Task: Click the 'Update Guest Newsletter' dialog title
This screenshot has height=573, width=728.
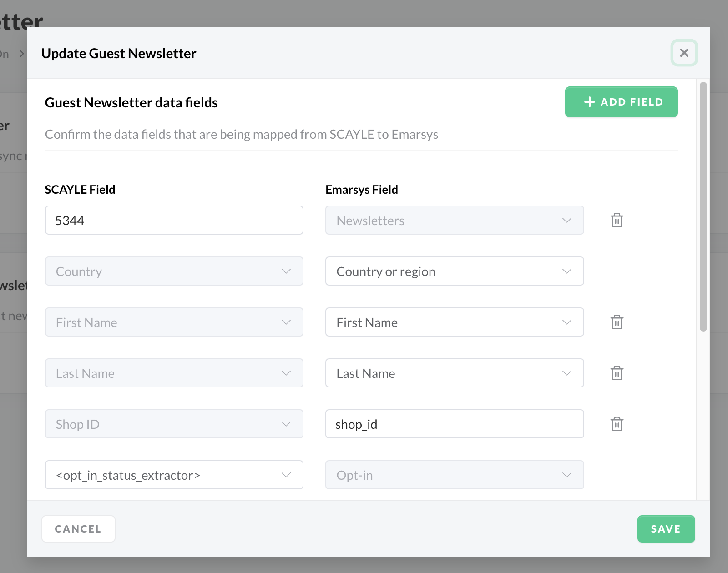Action: click(119, 54)
